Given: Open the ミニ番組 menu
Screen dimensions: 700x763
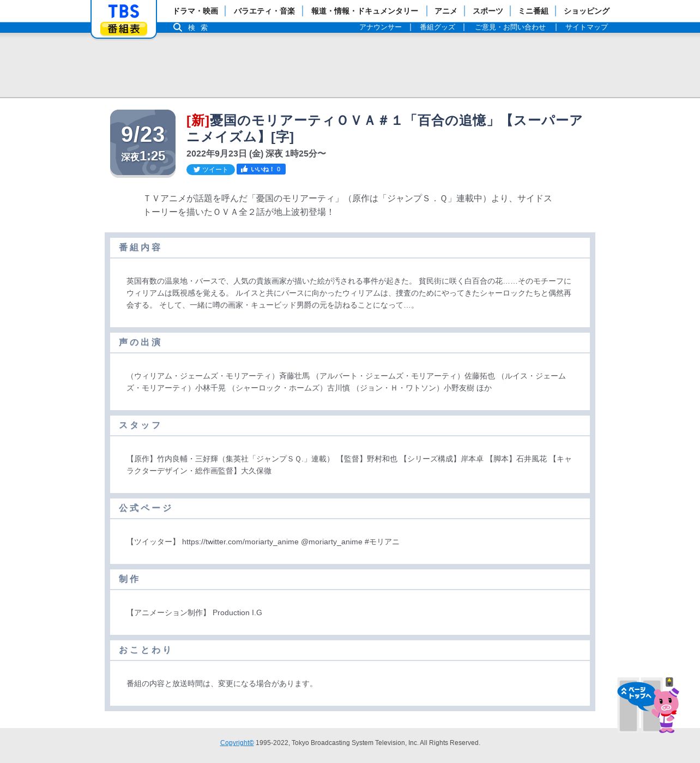Looking at the screenshot, I should [533, 11].
